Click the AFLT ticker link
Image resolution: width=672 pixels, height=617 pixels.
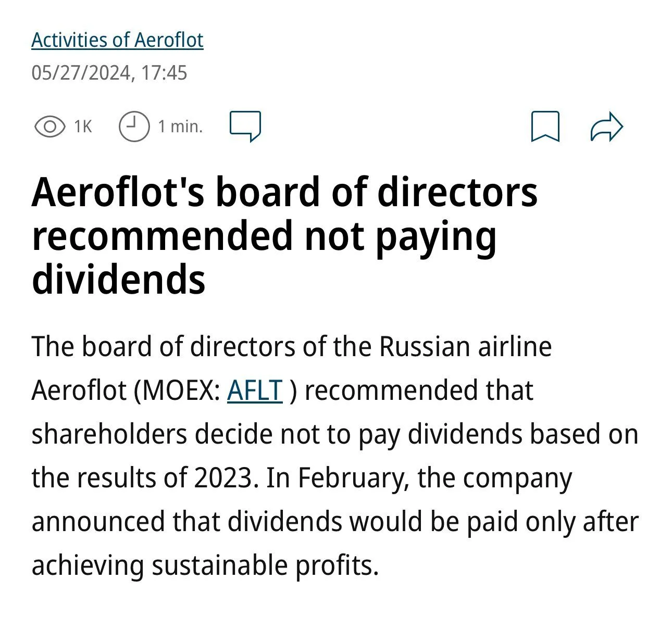click(x=255, y=390)
